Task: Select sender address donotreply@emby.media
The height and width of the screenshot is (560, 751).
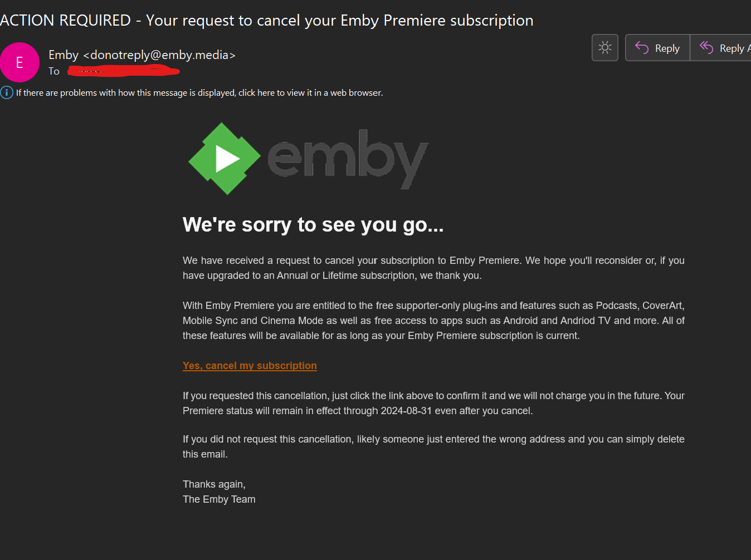Action: [159, 55]
